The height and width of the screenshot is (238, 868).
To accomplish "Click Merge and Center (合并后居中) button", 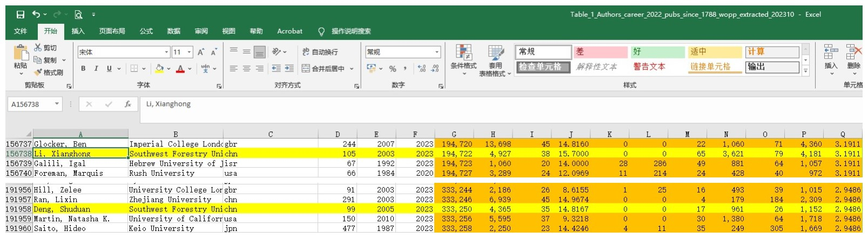I will [323, 69].
